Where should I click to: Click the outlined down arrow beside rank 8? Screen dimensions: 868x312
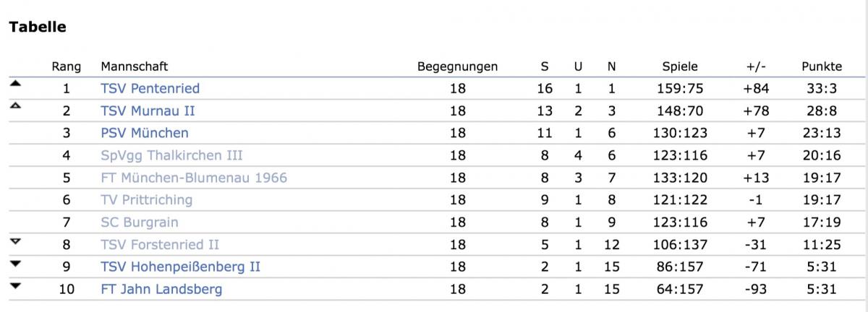(x=16, y=241)
